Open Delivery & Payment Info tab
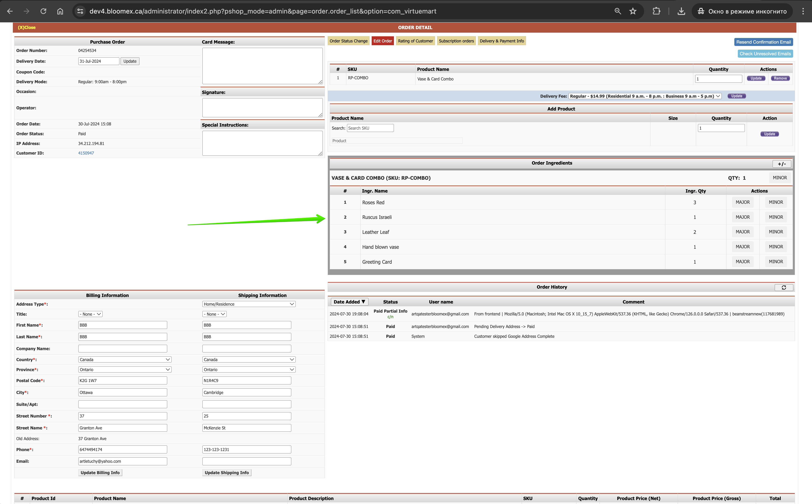Image resolution: width=812 pixels, height=504 pixels. coord(502,41)
